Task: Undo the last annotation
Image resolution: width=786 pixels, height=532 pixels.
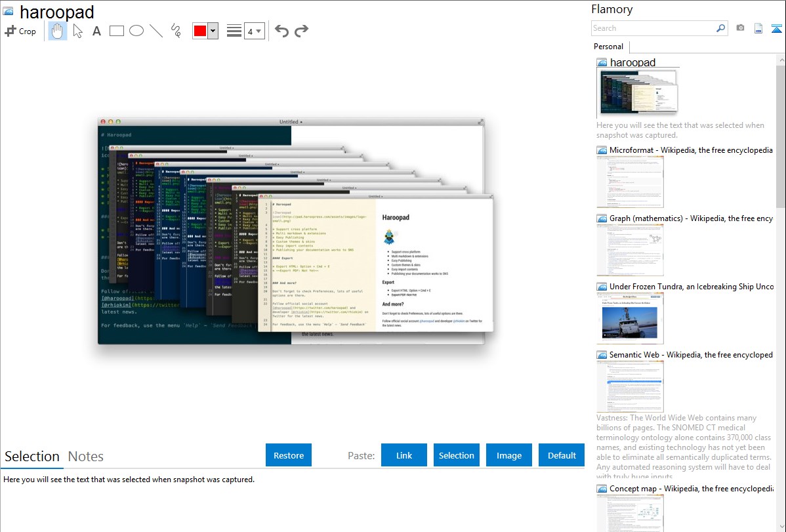Action: 281,31
